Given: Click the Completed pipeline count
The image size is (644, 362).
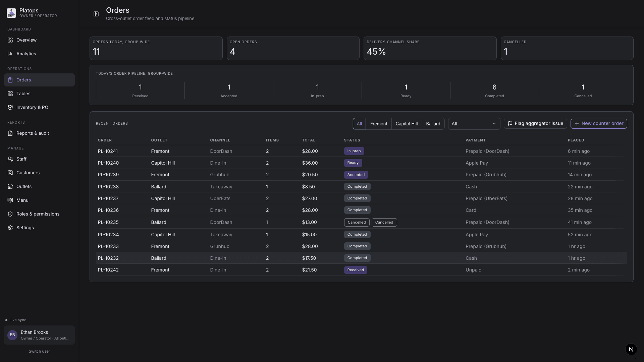Looking at the screenshot, I should pyautogui.click(x=494, y=87).
